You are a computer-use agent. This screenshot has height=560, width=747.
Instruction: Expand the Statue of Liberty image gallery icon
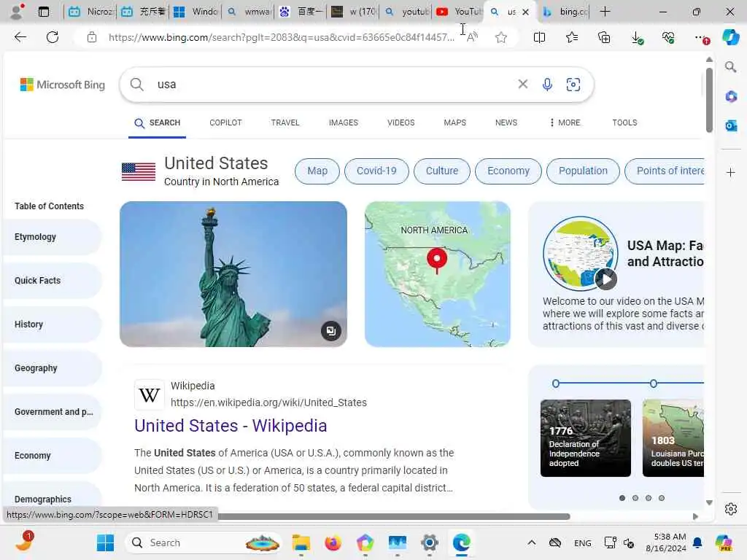click(330, 330)
